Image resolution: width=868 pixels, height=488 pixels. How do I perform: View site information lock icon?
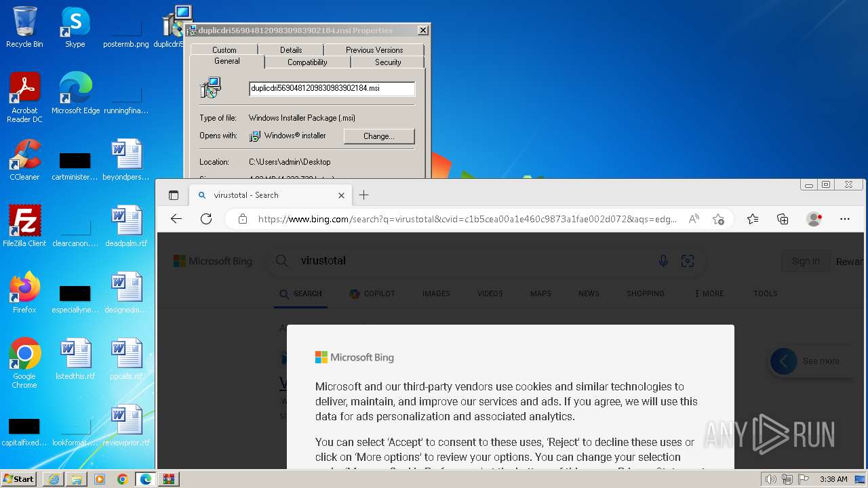coord(242,219)
